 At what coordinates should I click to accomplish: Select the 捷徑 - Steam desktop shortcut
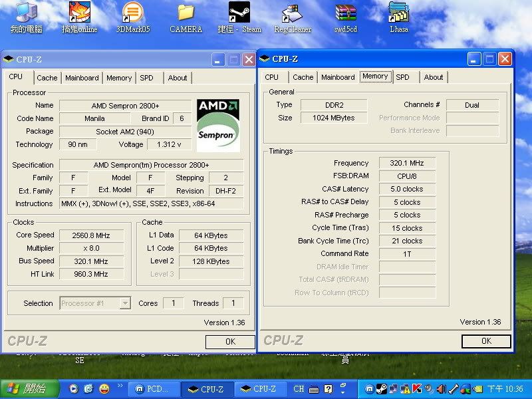coord(239,18)
